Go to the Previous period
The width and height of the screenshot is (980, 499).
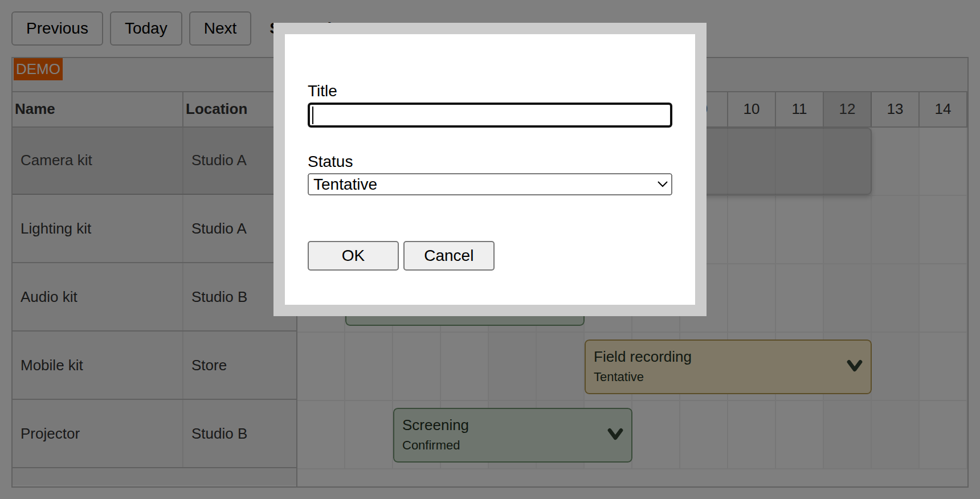point(57,28)
